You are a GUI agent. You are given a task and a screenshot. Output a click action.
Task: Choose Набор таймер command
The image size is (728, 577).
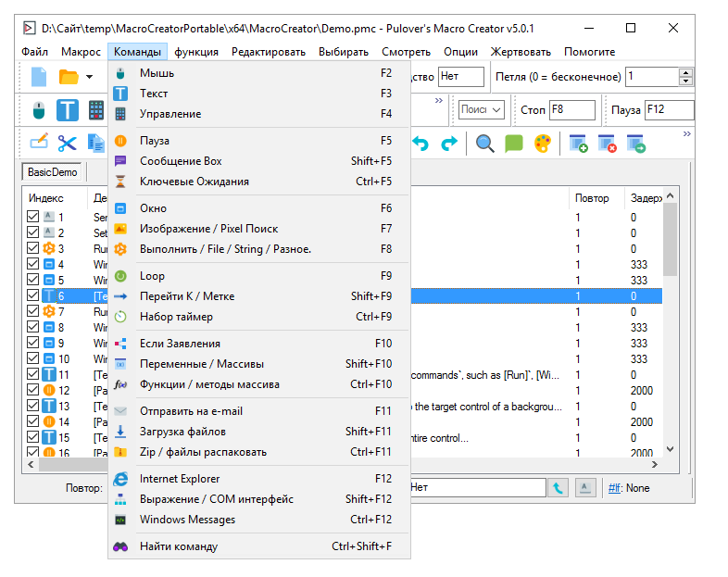[259, 317]
